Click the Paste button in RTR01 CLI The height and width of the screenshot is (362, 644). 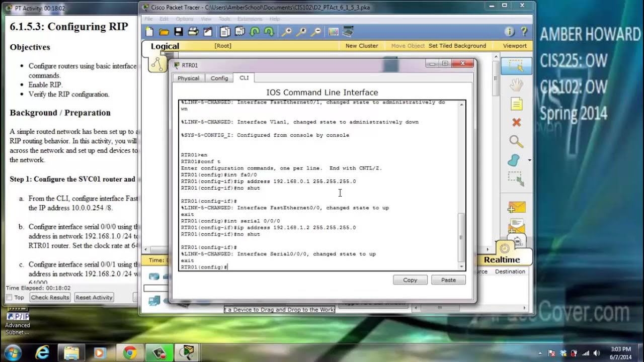pos(448,280)
